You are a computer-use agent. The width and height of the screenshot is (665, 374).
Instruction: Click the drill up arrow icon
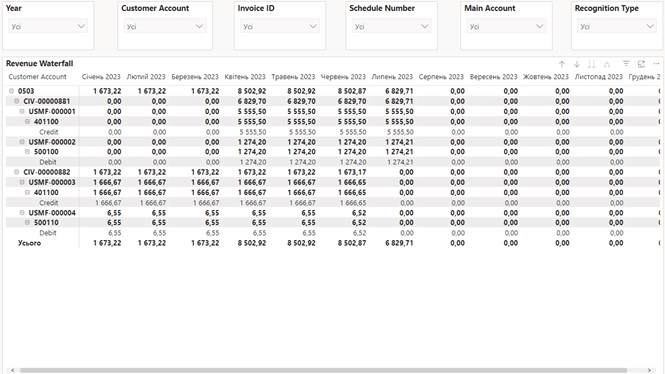(562, 64)
